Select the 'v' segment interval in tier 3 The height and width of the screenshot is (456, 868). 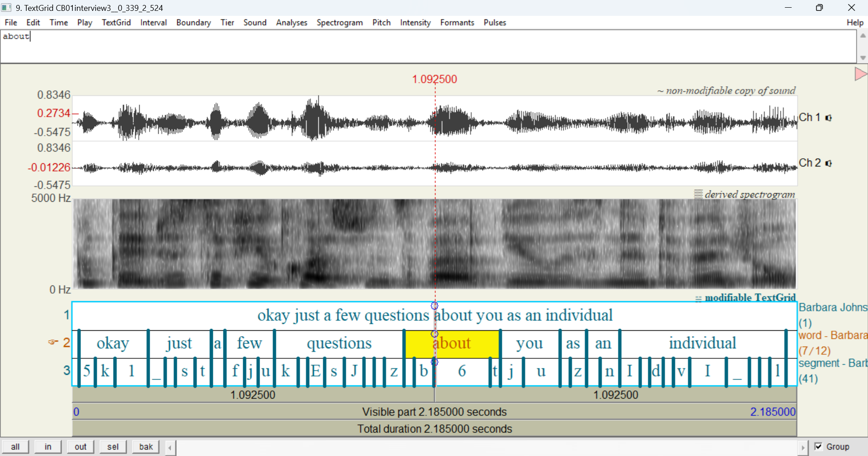[x=681, y=371]
